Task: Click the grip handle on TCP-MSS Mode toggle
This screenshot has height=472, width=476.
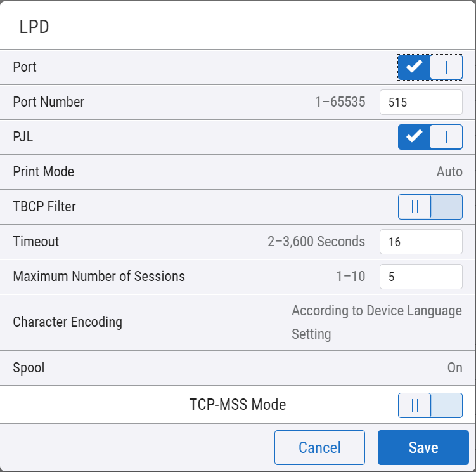Action: (x=415, y=405)
